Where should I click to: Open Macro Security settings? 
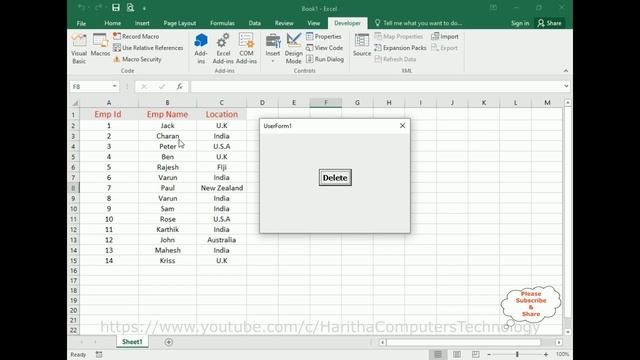pos(137,59)
